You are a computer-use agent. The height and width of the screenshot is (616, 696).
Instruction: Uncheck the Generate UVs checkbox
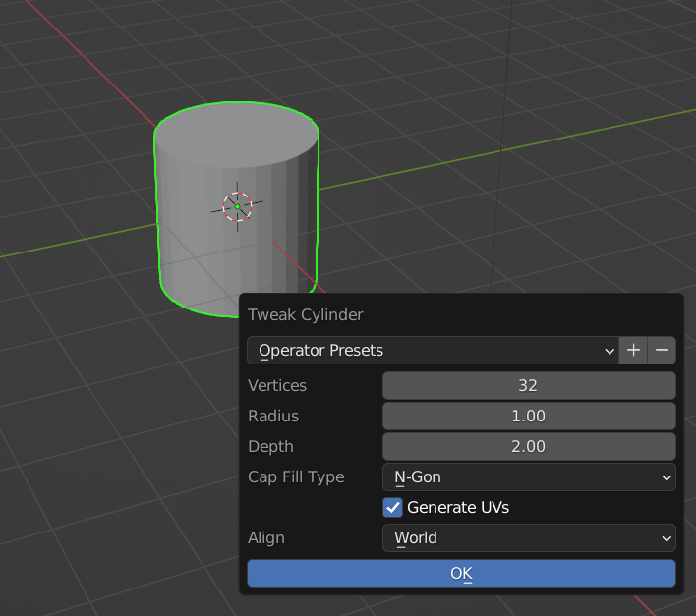pyautogui.click(x=393, y=507)
